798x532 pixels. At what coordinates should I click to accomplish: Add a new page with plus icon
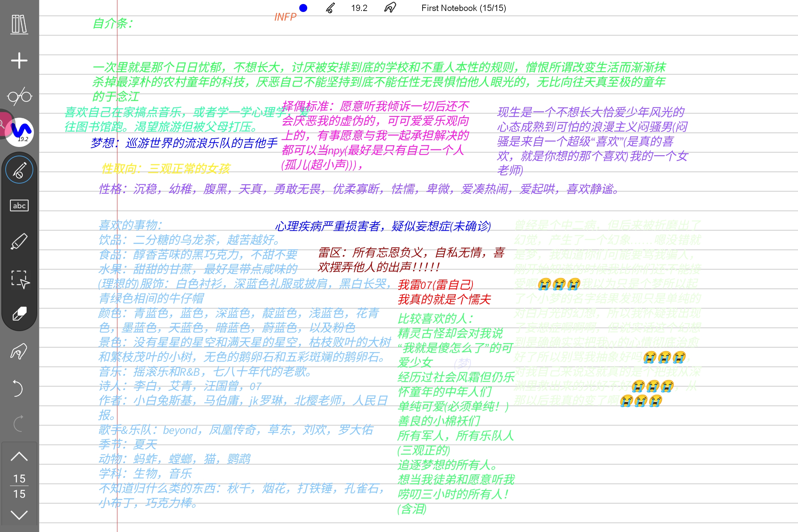[19, 61]
